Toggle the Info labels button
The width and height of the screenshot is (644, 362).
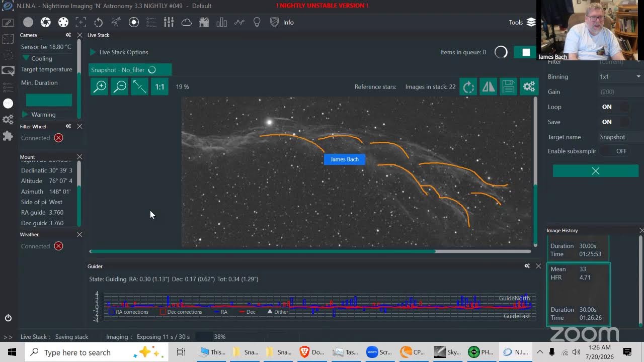click(288, 22)
